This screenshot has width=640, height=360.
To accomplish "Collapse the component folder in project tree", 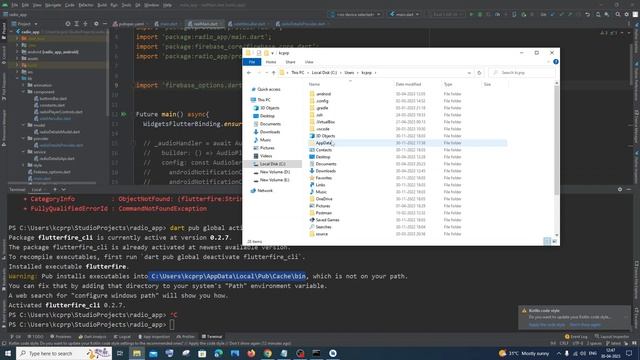I will click(x=24, y=92).
